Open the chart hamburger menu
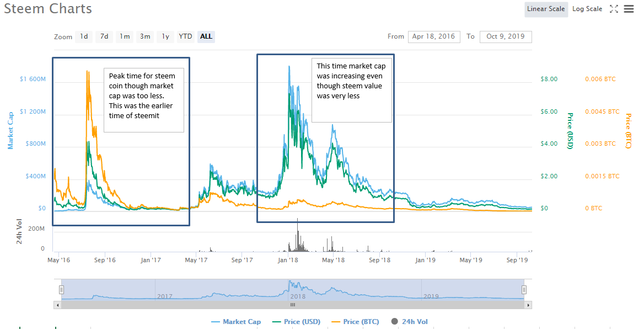Image resolution: width=644 pixels, height=329 pixels. [629, 9]
